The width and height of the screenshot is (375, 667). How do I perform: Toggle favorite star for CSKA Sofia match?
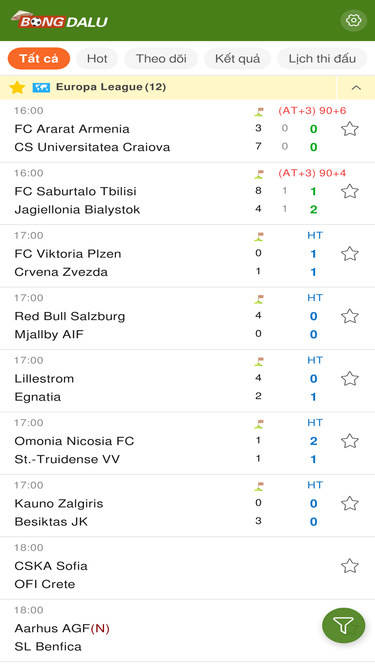pos(349,566)
